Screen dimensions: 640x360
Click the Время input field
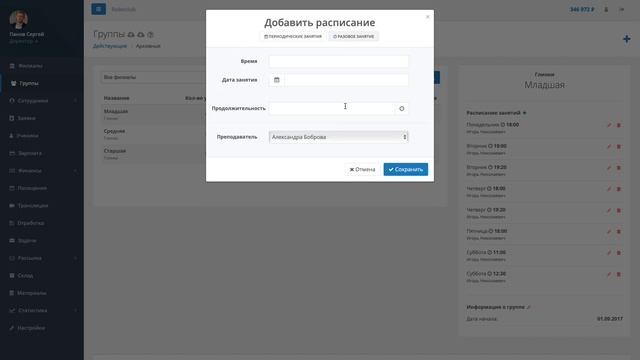pyautogui.click(x=338, y=61)
